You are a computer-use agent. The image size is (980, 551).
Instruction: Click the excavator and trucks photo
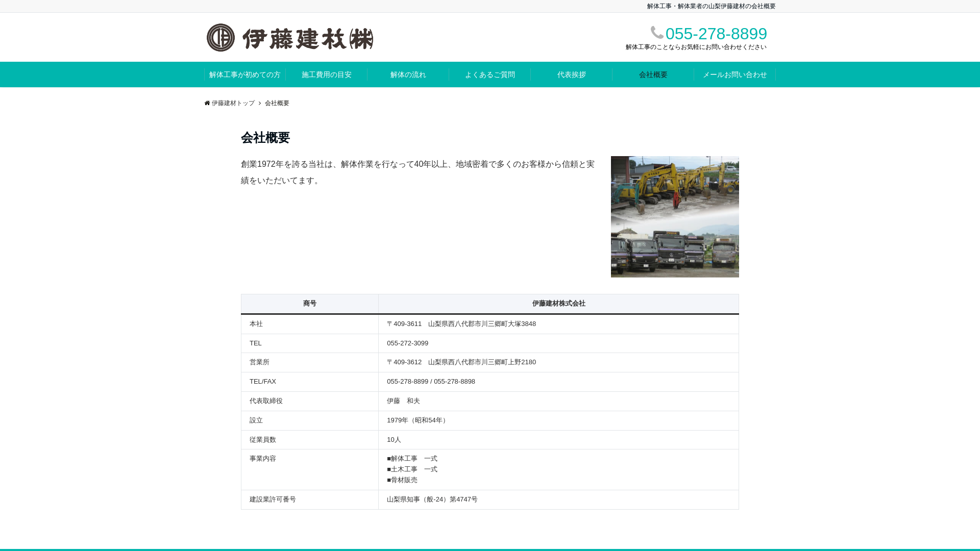coord(674,217)
